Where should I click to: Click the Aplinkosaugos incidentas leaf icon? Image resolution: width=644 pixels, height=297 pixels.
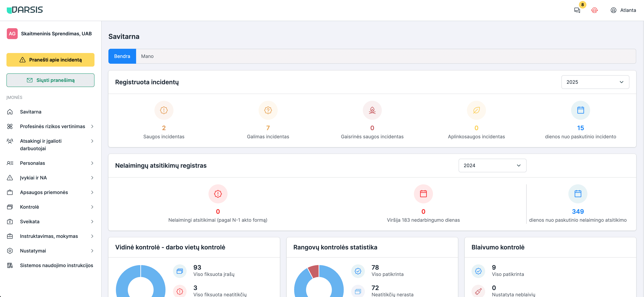click(x=476, y=110)
